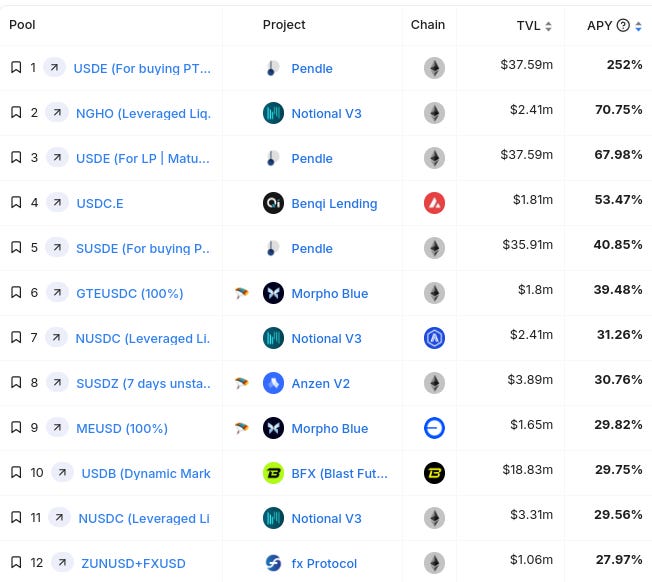652x582 pixels.
Task: Open the ZUNUSD+FXUSD pool link
Action: [133, 564]
